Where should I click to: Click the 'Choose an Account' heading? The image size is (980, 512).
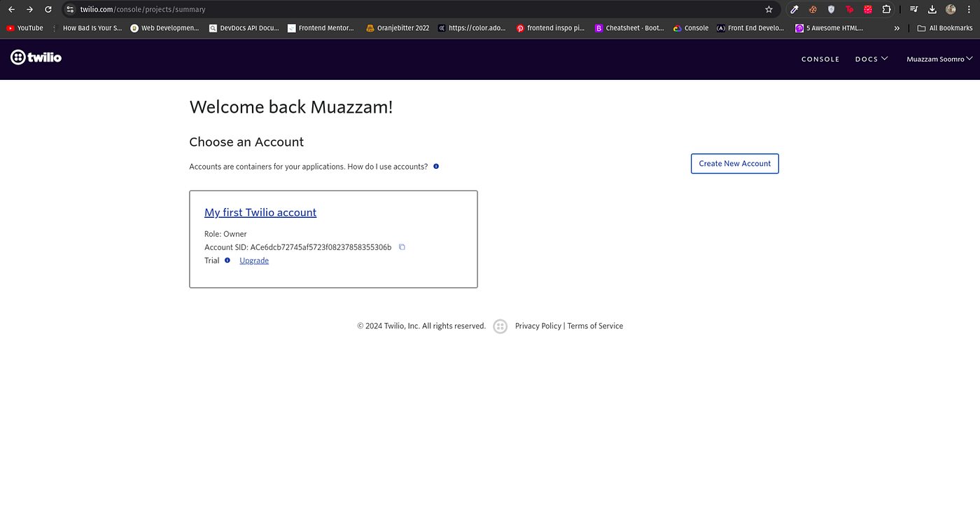tap(246, 141)
